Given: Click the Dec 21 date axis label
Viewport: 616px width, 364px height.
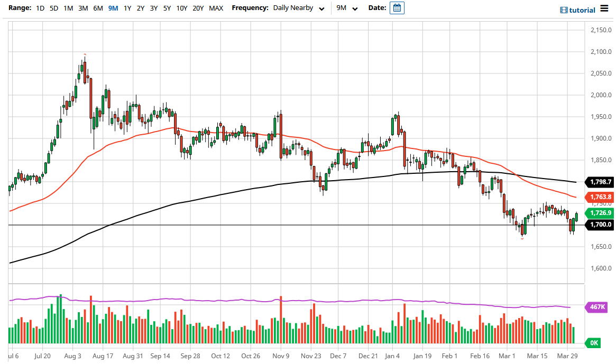Looking at the screenshot, I should point(368,356).
